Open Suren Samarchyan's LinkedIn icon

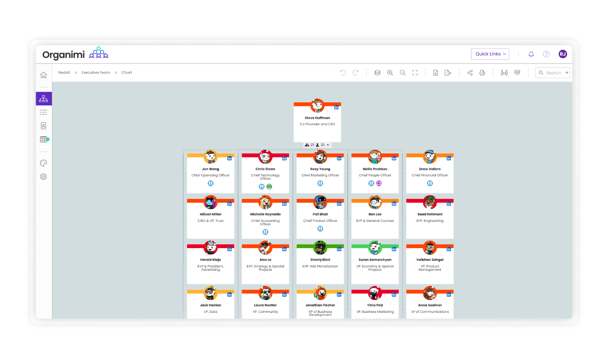pos(394,249)
